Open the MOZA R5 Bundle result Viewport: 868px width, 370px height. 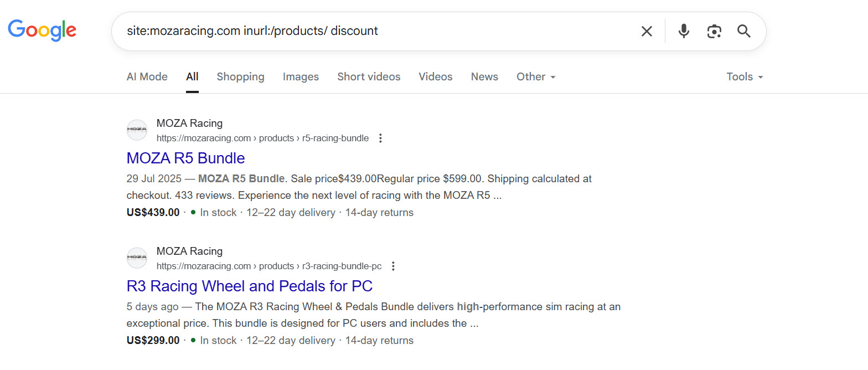coord(185,158)
